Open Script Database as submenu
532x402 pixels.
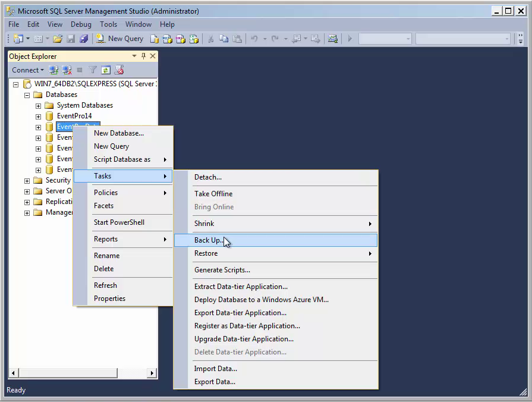pyautogui.click(x=123, y=159)
